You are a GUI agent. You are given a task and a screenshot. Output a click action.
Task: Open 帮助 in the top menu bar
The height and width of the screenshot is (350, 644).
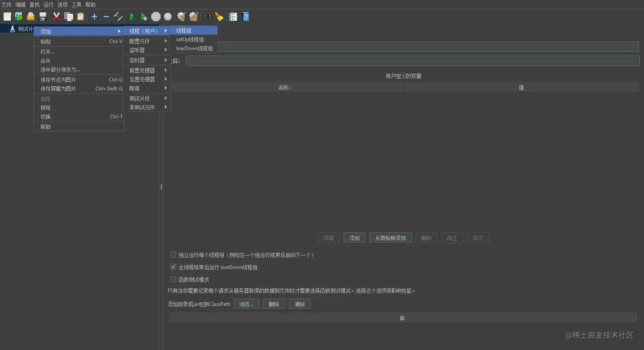tap(90, 5)
